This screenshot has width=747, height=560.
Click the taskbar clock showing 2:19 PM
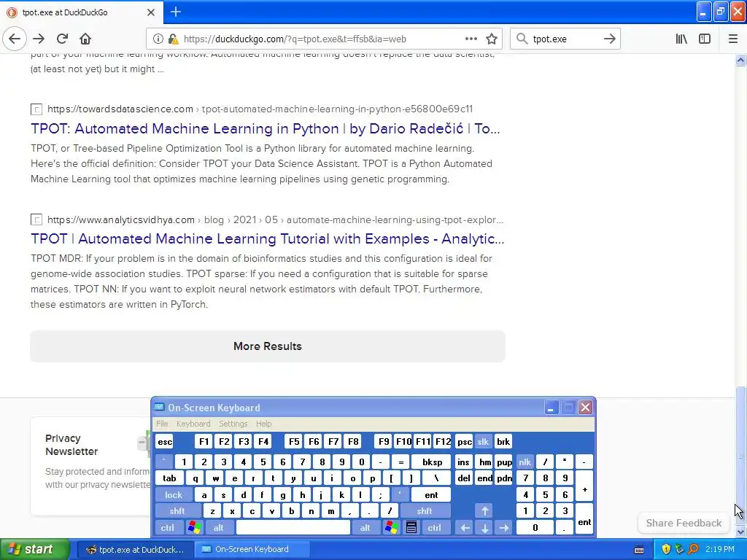[x=720, y=549]
